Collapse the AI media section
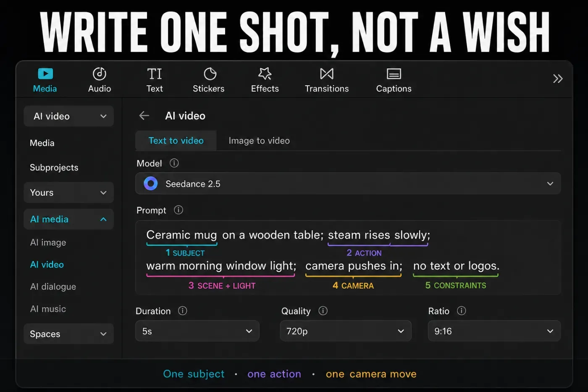The image size is (588, 392). [x=69, y=219]
